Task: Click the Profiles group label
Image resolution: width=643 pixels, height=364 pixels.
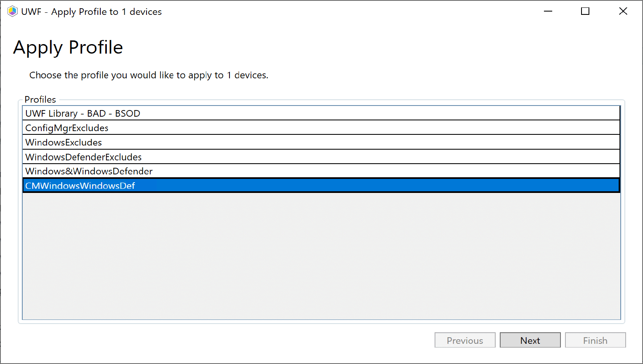Action: click(40, 99)
